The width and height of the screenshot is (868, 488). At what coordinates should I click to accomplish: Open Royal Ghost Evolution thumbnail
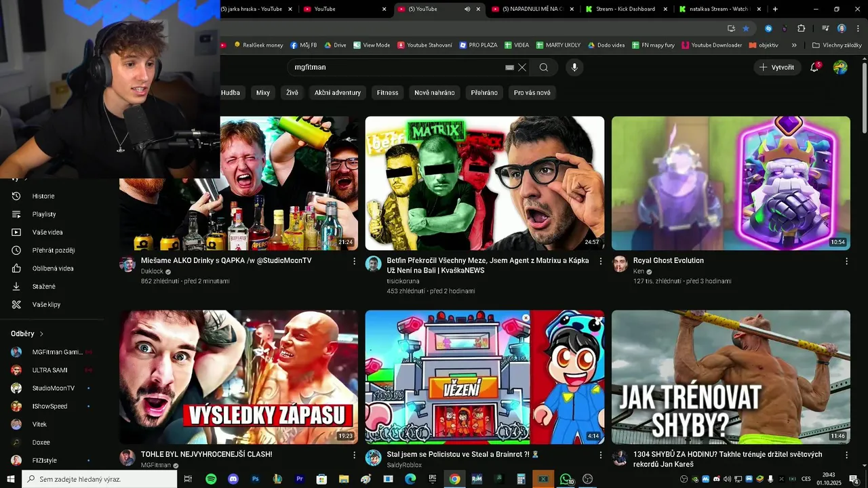coord(731,183)
